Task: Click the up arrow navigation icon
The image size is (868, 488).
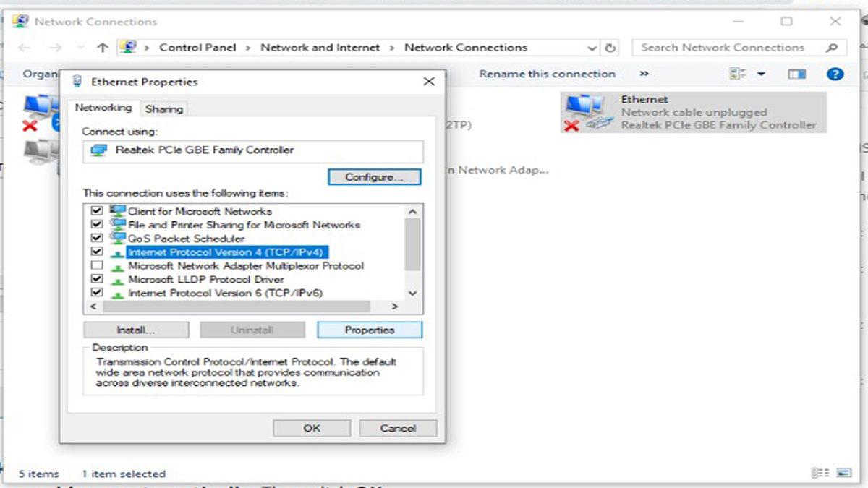Action: point(103,48)
